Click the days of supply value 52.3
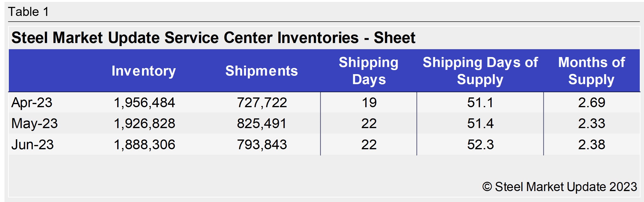The image size is (644, 202). point(480,144)
